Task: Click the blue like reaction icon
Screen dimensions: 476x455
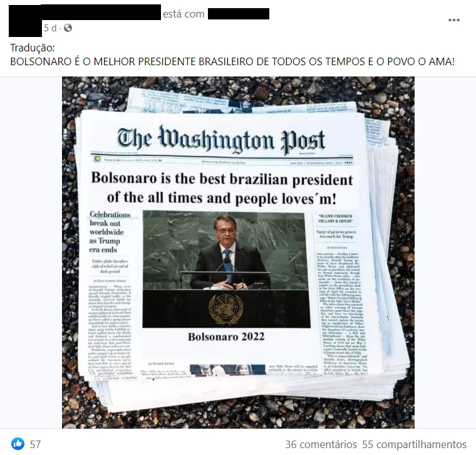Action: pos(18,444)
